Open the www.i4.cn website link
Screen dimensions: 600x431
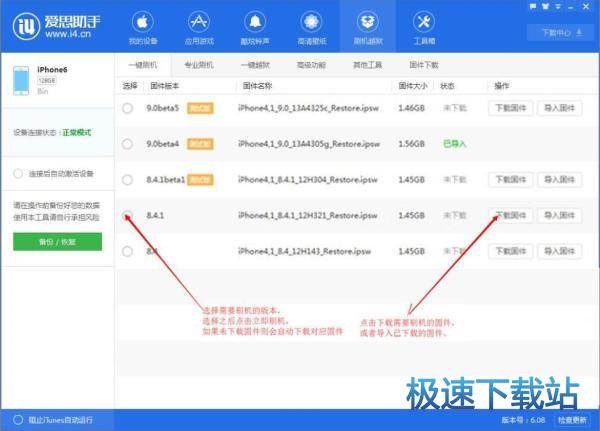point(68,34)
